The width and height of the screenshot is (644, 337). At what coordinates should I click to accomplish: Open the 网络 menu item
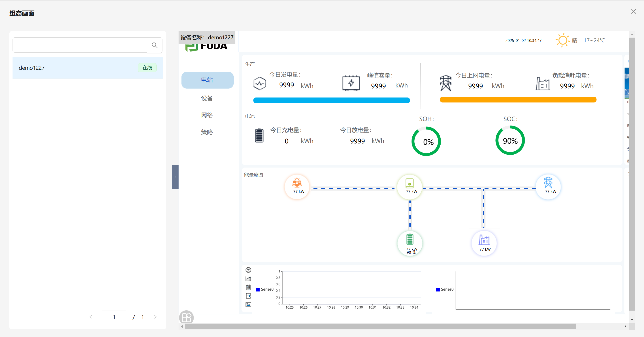pyautogui.click(x=207, y=115)
